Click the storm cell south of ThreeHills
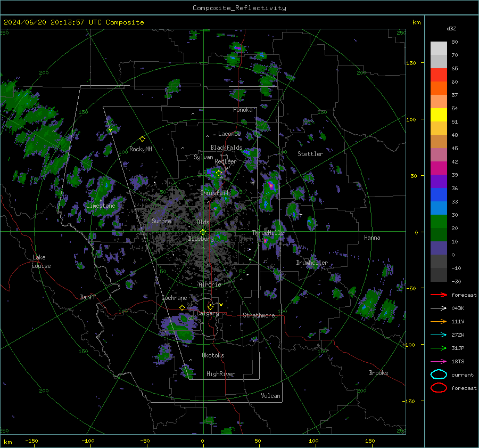 pos(266,241)
